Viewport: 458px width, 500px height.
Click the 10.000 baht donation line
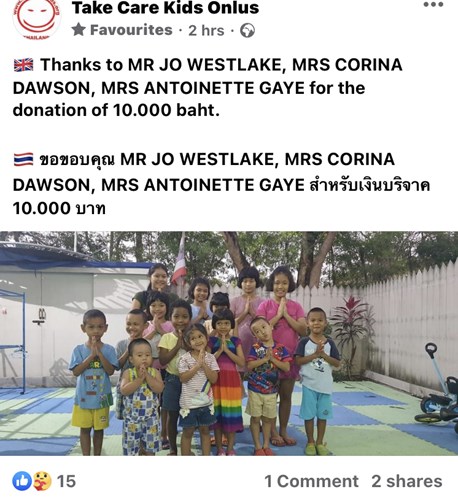(116, 110)
